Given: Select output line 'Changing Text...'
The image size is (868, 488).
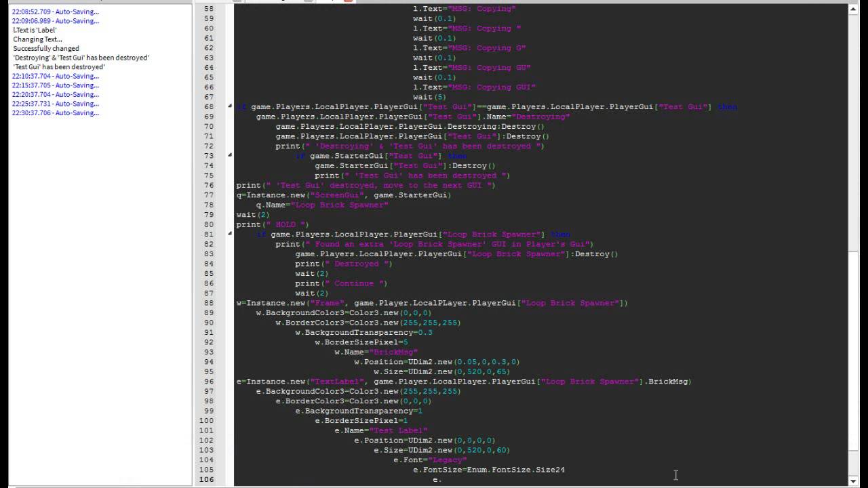Looking at the screenshot, I should [x=37, y=39].
